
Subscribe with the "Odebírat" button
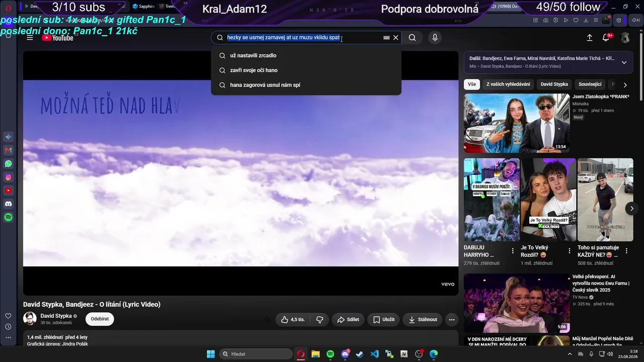pos(100,319)
